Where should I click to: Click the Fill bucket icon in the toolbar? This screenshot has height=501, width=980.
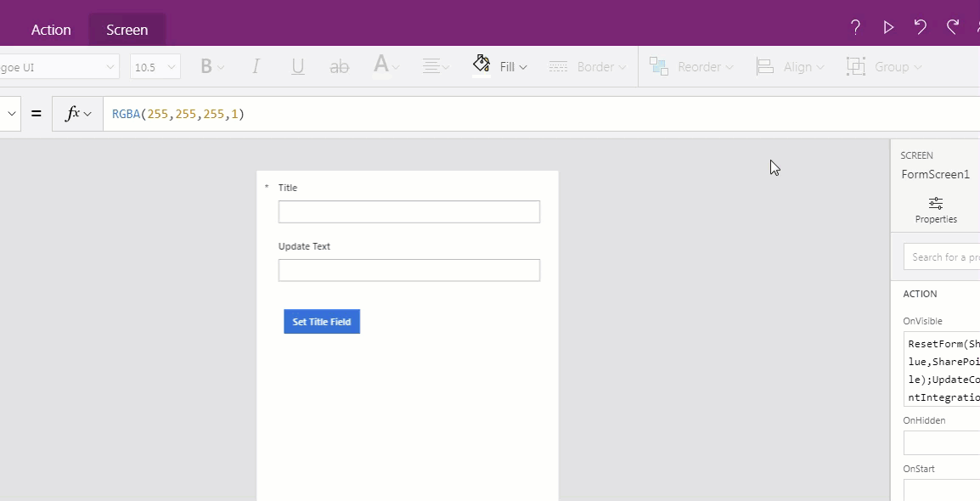(x=482, y=65)
